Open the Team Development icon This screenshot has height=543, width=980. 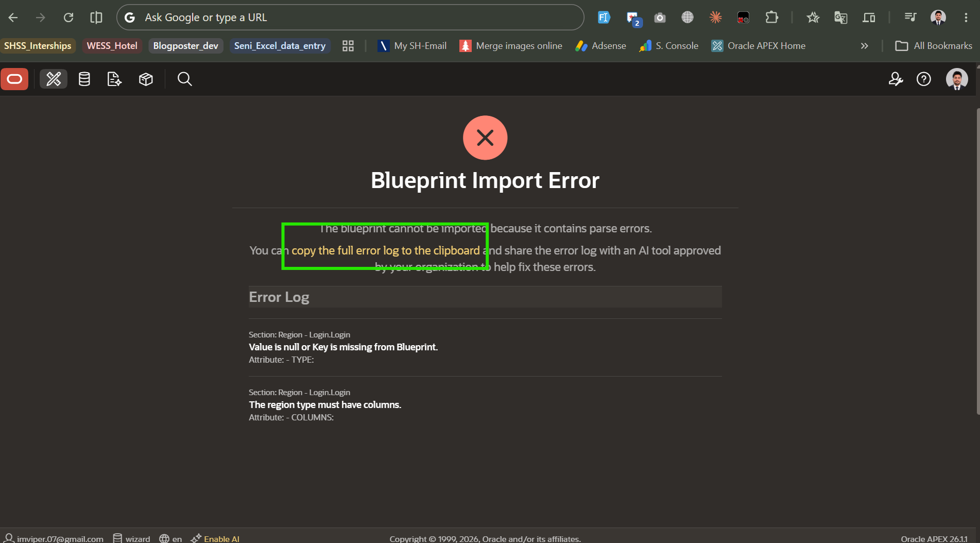coord(114,79)
